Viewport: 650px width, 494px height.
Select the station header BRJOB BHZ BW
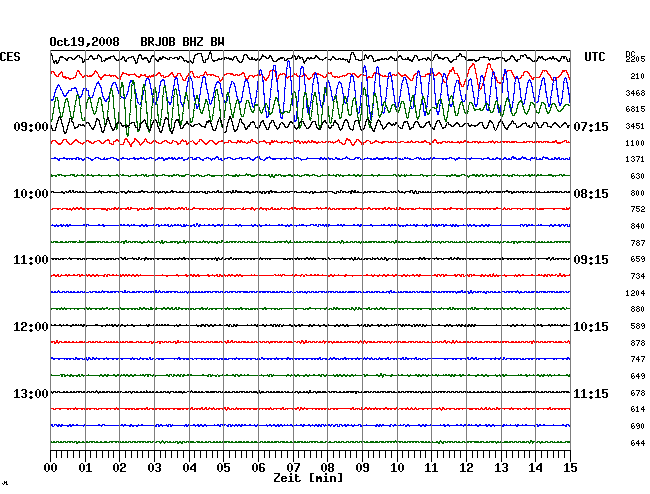pos(182,42)
